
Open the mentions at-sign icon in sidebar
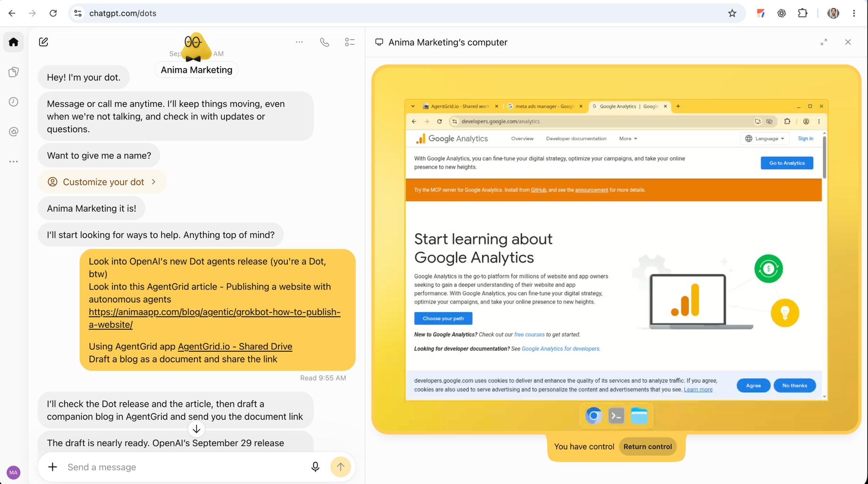pyautogui.click(x=13, y=132)
